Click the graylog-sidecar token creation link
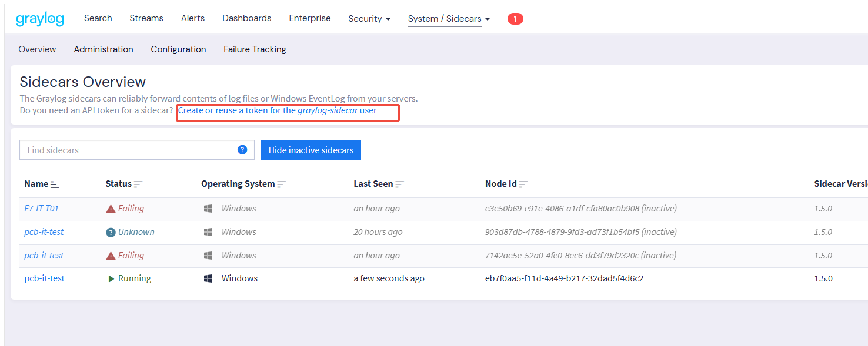The height and width of the screenshot is (346, 868). (277, 110)
